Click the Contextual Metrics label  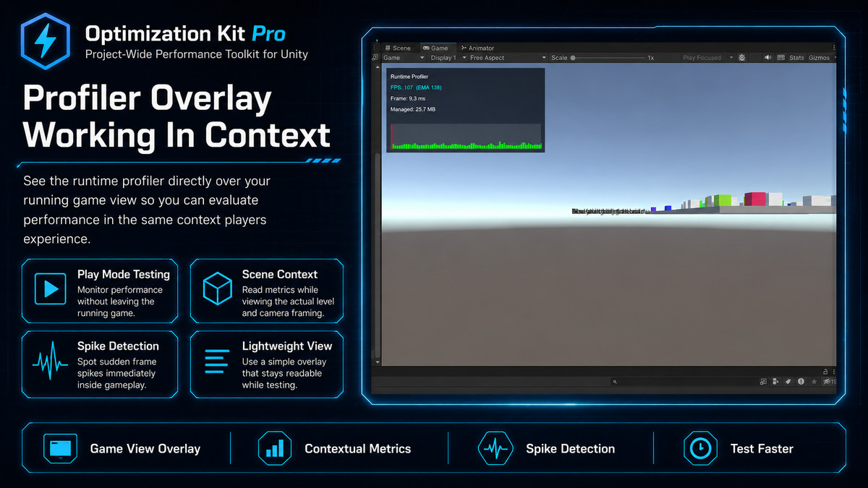(x=358, y=448)
